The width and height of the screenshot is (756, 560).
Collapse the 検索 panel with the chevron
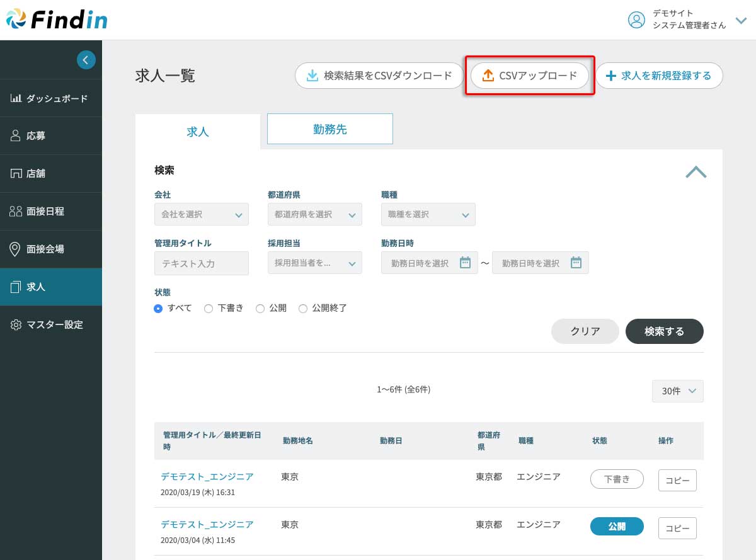(x=696, y=172)
